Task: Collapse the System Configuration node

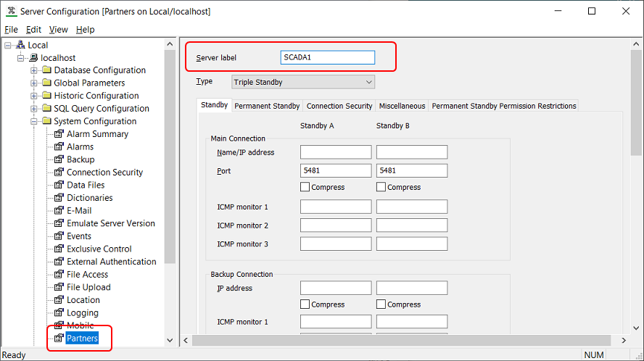Action: [x=34, y=122]
